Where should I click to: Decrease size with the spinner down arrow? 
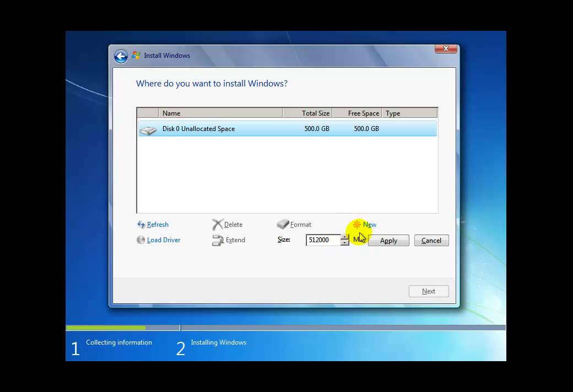344,243
